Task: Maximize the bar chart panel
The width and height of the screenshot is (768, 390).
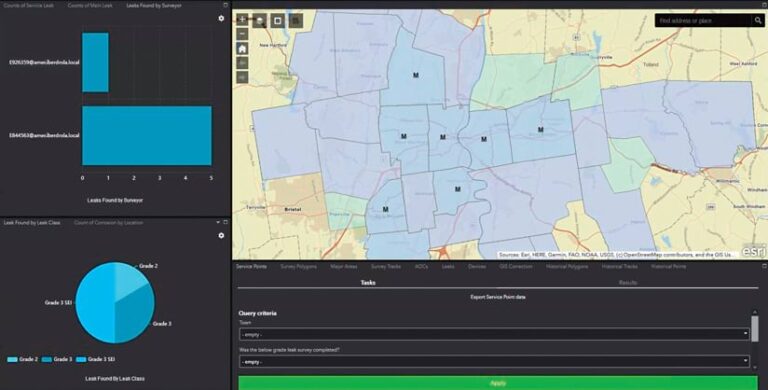Action: (x=225, y=5)
